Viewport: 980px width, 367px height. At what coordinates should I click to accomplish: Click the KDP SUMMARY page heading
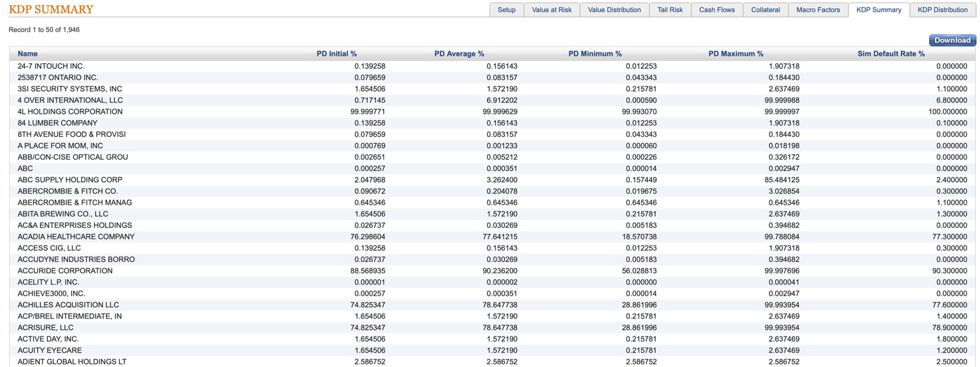pyautogui.click(x=50, y=9)
